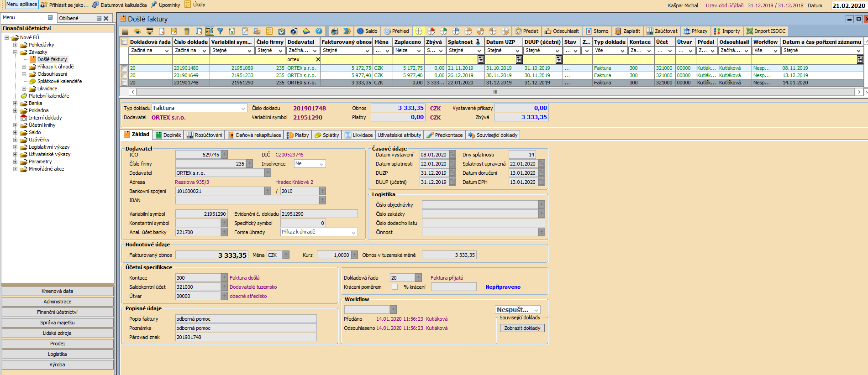The image size is (868, 375).
Task: Switch to the Daňová rekapitulace tab
Action: [254, 135]
